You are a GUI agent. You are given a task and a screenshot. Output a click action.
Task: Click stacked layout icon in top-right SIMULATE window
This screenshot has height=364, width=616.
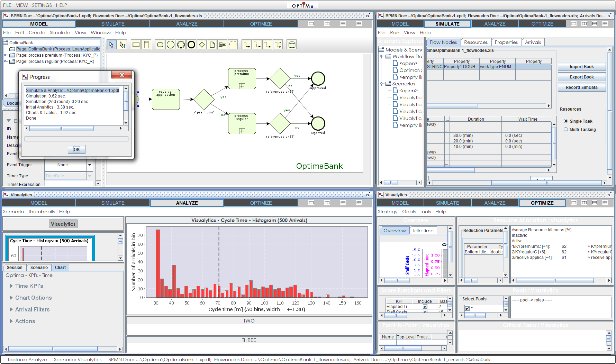click(595, 24)
